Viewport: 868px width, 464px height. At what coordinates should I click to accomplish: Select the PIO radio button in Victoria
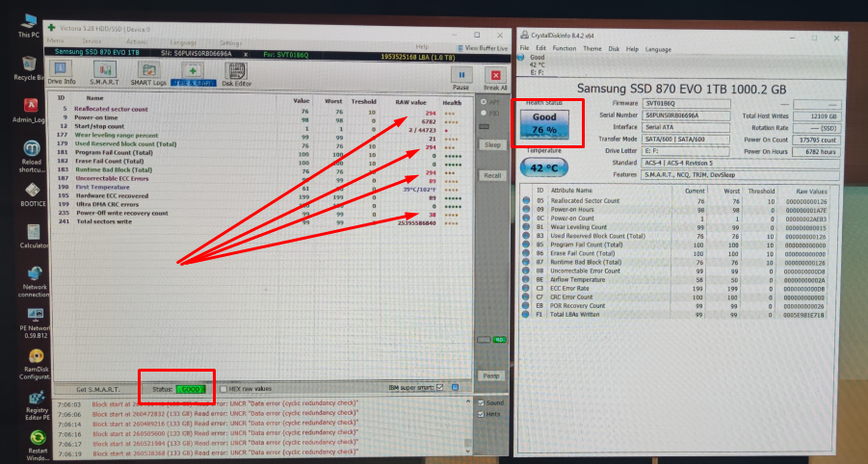[484, 113]
